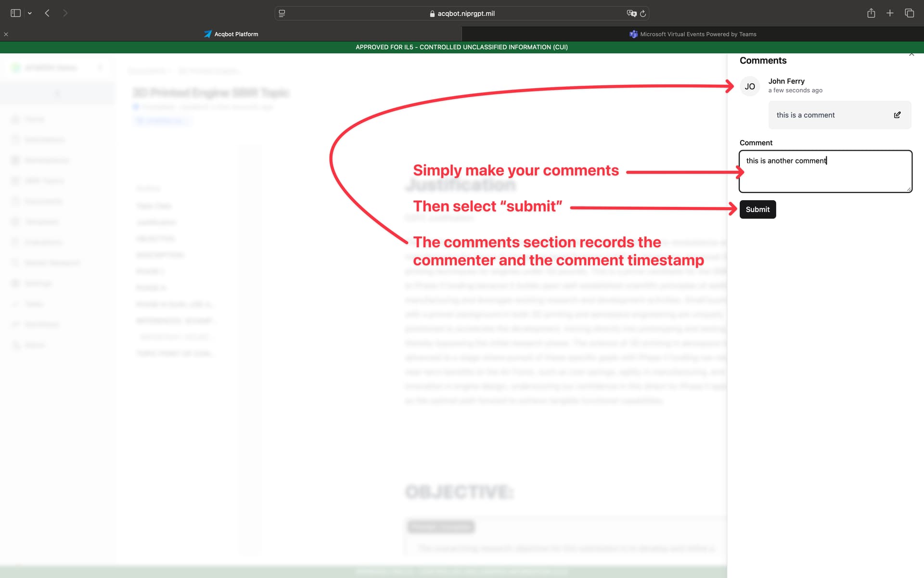
Task: Click the John Ferry commenter name
Action: (x=786, y=81)
